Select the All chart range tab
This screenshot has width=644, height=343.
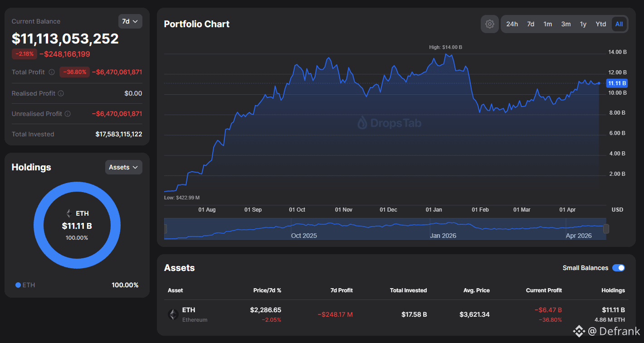pos(619,24)
